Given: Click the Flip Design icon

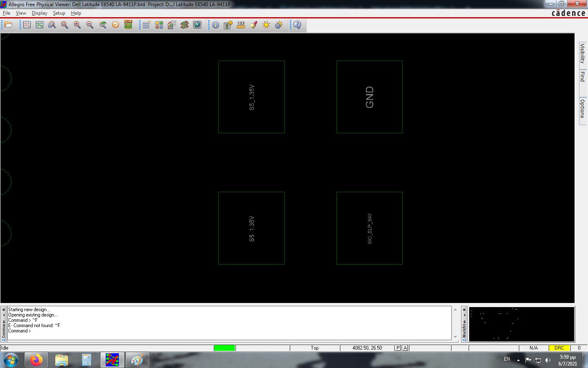Looking at the screenshot, I should point(128,25).
